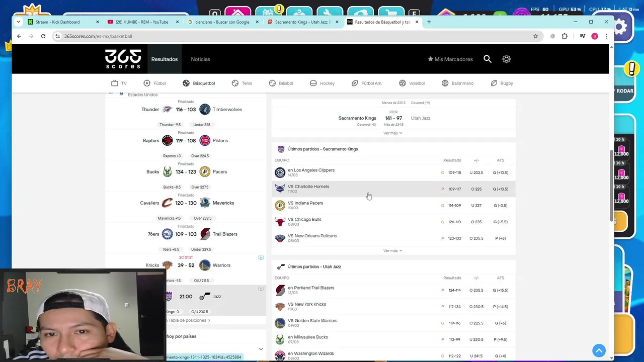Image resolution: width=644 pixels, height=362 pixels.
Task: Select the Rugby category
Action: pyautogui.click(x=502, y=83)
